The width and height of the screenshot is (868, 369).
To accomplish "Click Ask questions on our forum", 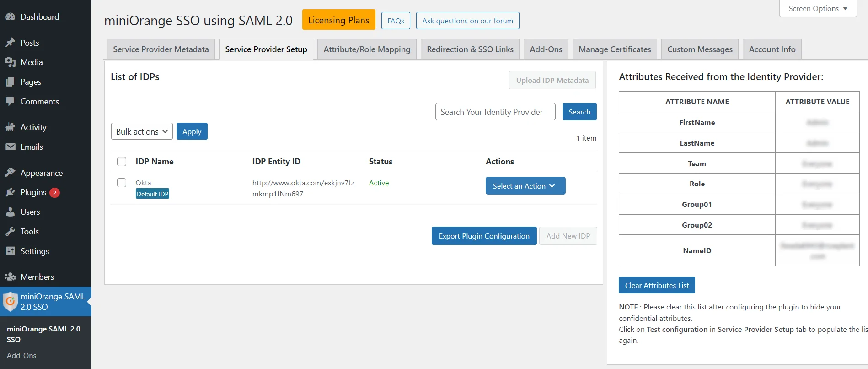I will click(467, 21).
